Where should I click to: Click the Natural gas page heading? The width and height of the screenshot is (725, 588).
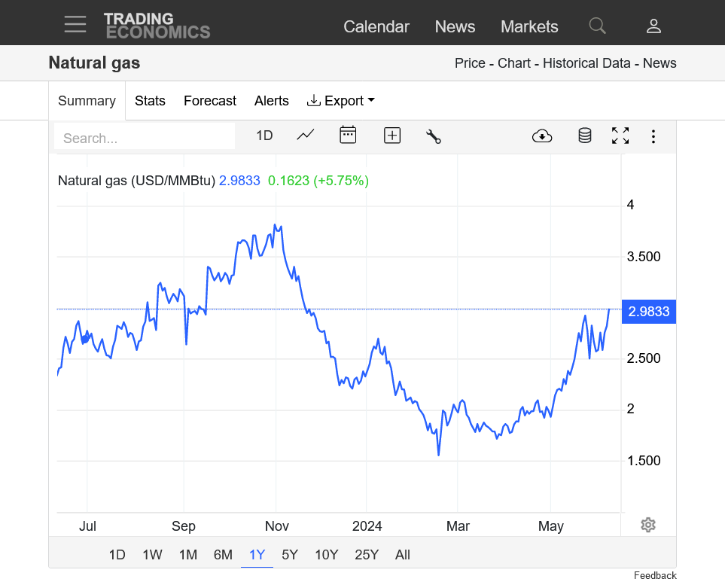point(94,63)
